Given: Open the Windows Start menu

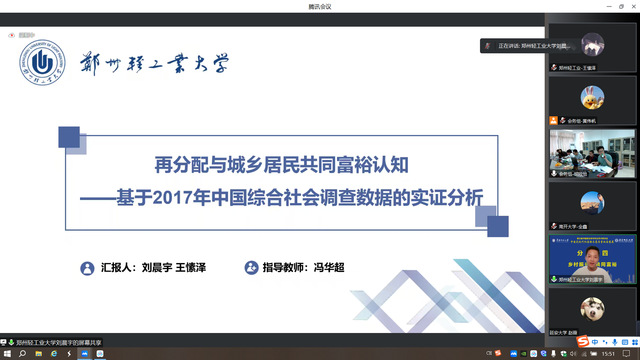Looking at the screenshot, I should point(7,353).
